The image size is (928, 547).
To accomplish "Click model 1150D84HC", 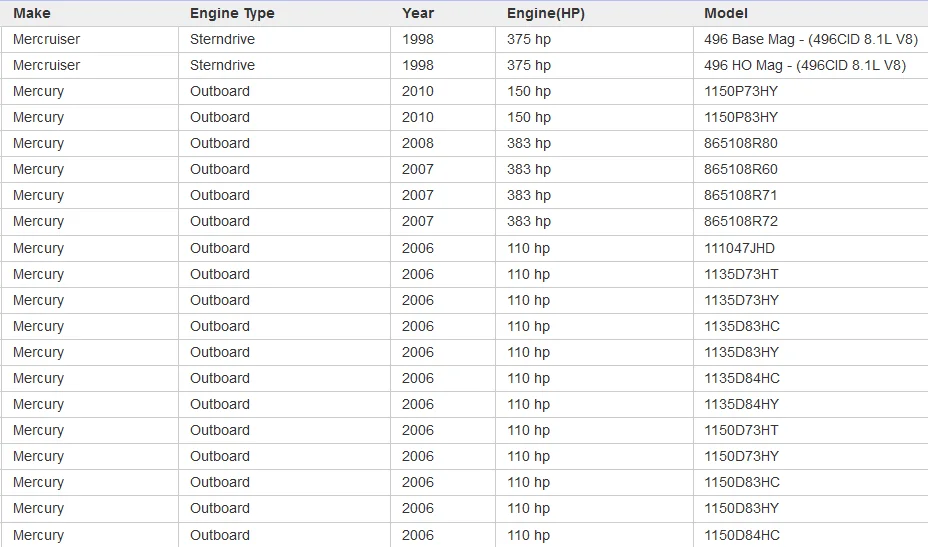I will 742,535.
